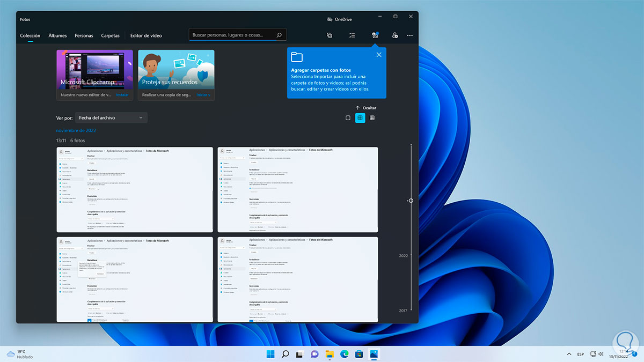
Task: Open the three-dots More options menu
Action: click(410, 35)
